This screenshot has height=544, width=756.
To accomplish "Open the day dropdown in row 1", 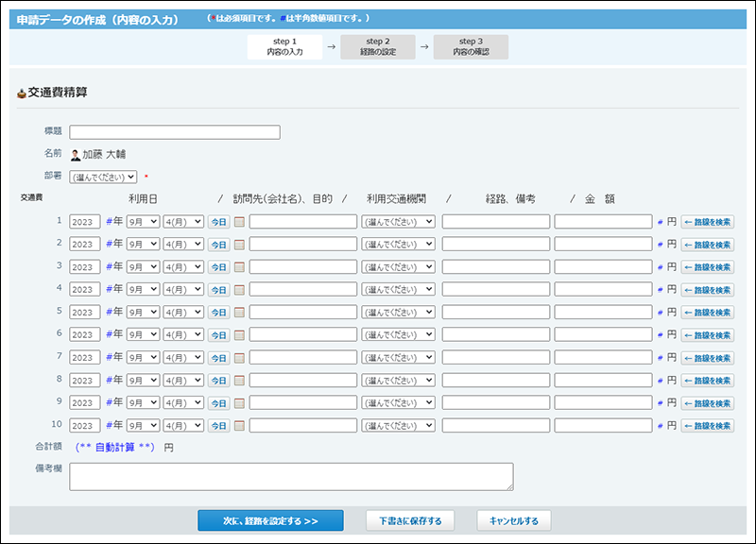I will pos(183,222).
